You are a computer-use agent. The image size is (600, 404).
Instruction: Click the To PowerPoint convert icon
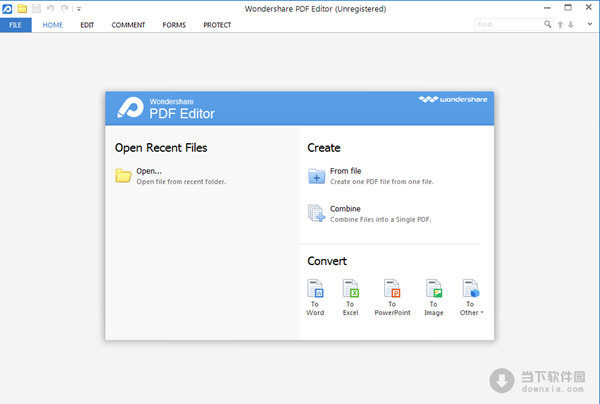[x=392, y=288]
